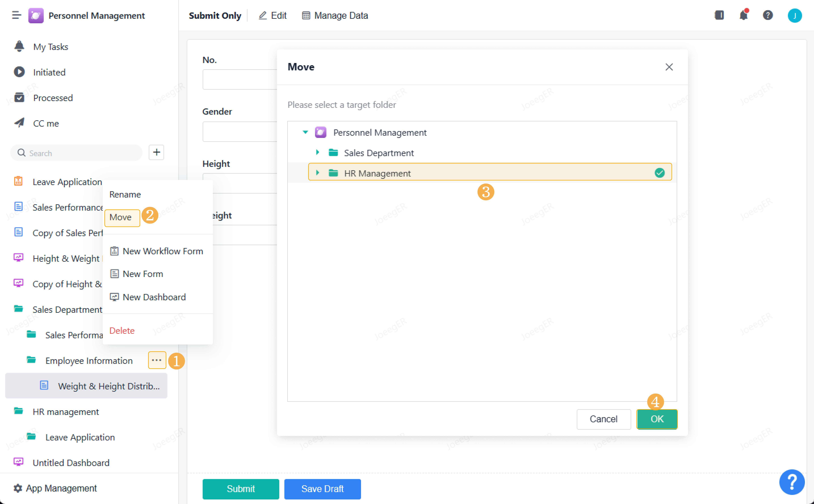Viewport: 814px width, 504px height.
Task: Click the sidebar search field
Action: point(76,153)
